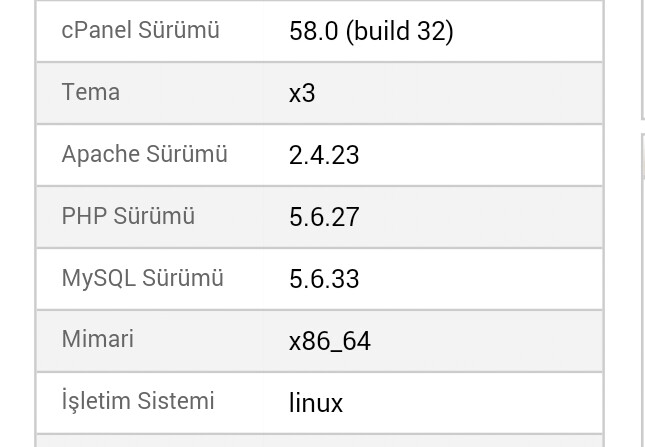Select the Apache version 2.4.23 value
The width and height of the screenshot is (645, 447).
(x=324, y=155)
